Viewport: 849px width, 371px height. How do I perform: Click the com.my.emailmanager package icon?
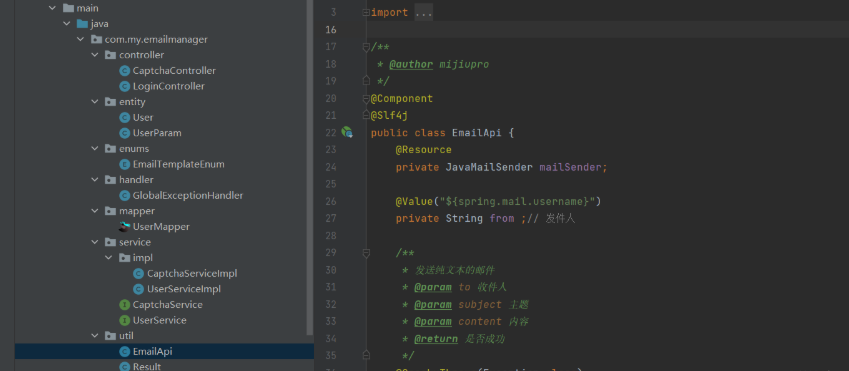pos(96,40)
